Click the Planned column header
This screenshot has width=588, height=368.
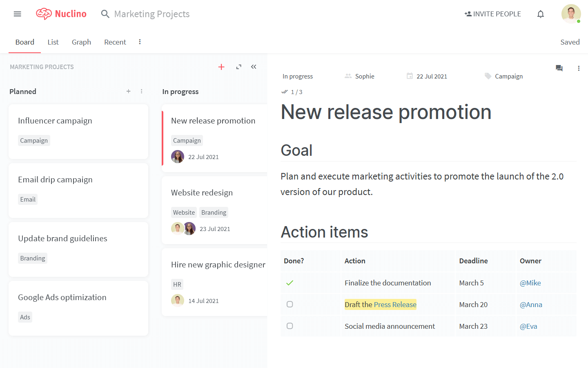point(23,92)
